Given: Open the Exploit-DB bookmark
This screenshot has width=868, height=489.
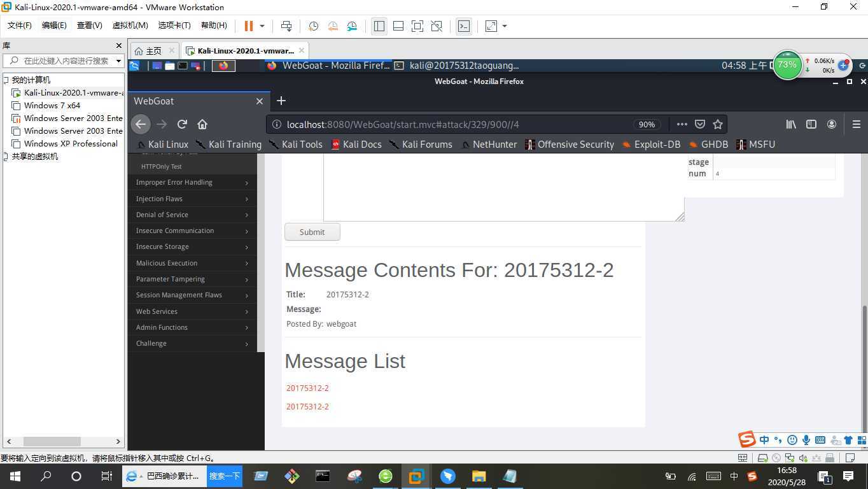Looking at the screenshot, I should coord(652,145).
